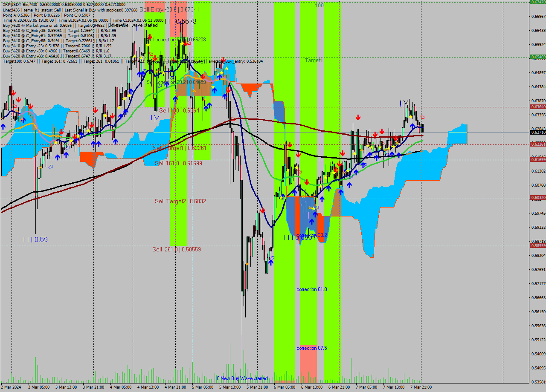Screen dimensions: 546x392
Task: Click the 0.59745 price scale value
Action: (538, 213)
